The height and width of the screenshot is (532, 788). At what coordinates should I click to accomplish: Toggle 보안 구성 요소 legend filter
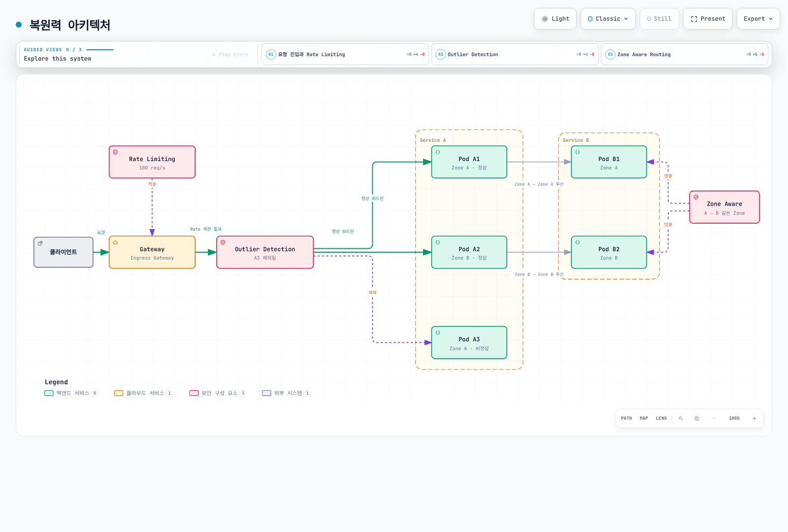218,393
